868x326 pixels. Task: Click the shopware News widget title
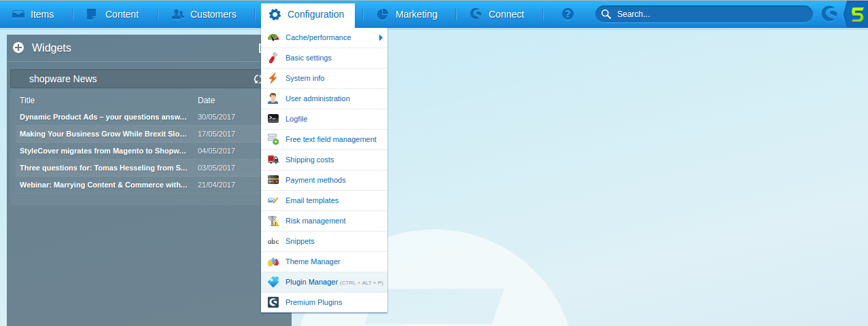tap(63, 79)
